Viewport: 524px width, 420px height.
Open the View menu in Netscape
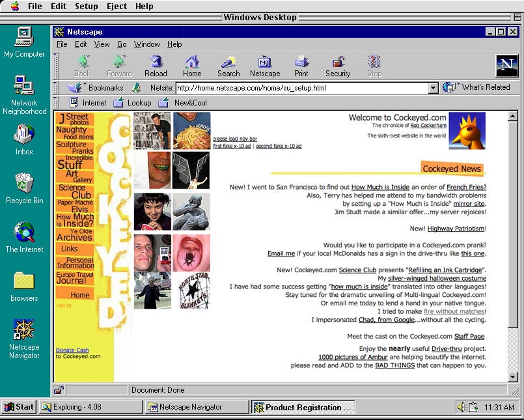[102, 44]
